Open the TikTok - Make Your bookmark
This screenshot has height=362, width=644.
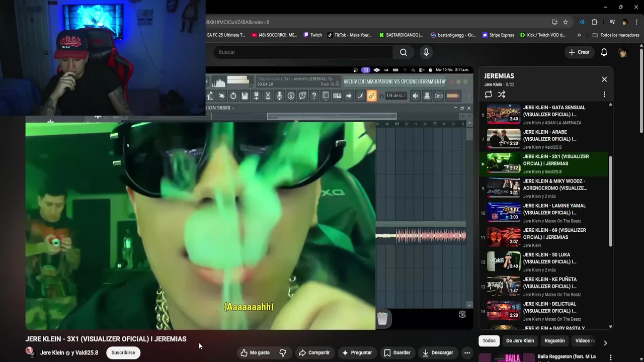click(x=349, y=35)
